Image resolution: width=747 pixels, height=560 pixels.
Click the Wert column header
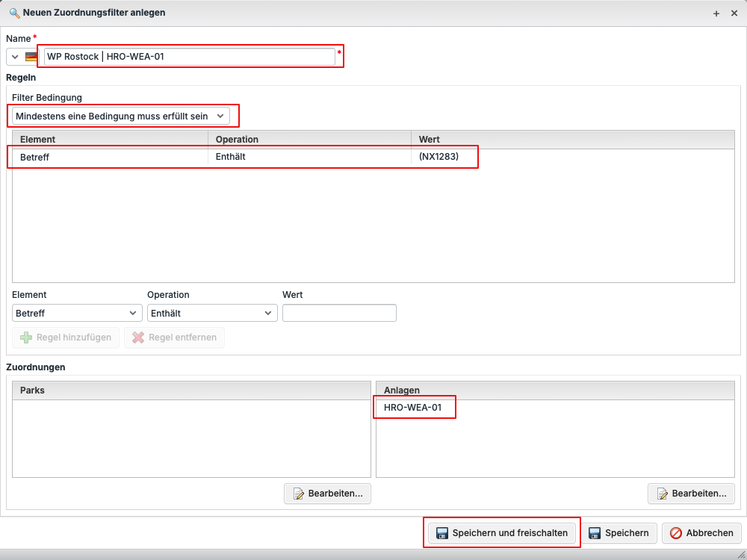[x=572, y=140]
